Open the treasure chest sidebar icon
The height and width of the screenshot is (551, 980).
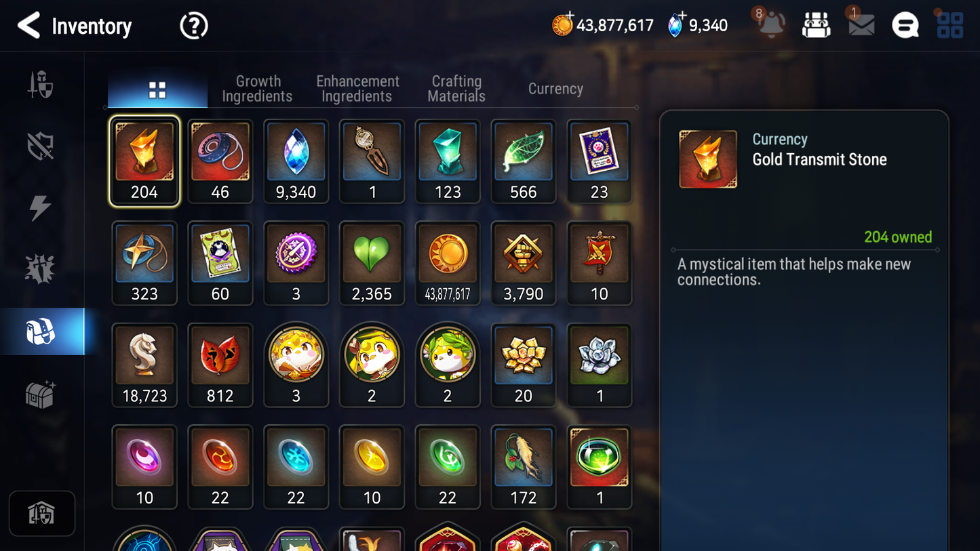(x=40, y=394)
